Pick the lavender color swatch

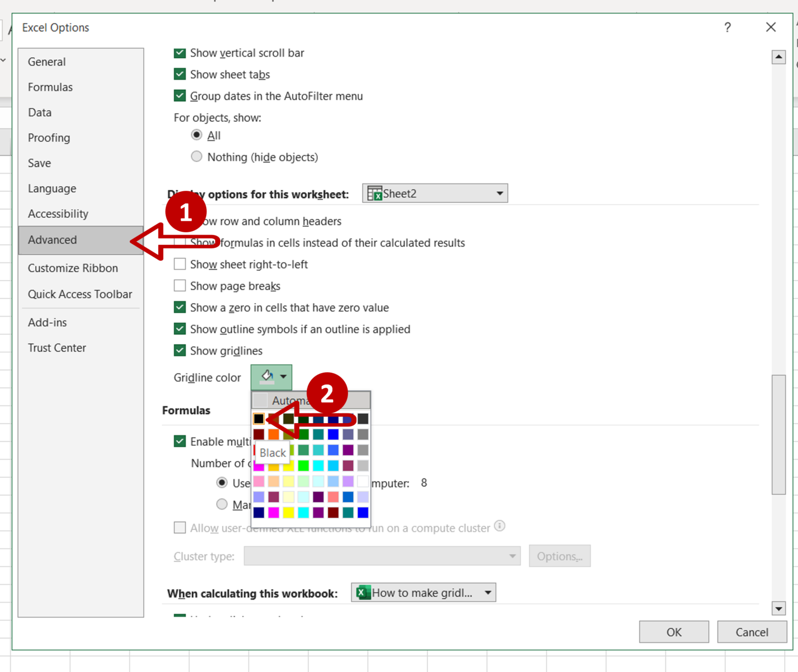[348, 481]
